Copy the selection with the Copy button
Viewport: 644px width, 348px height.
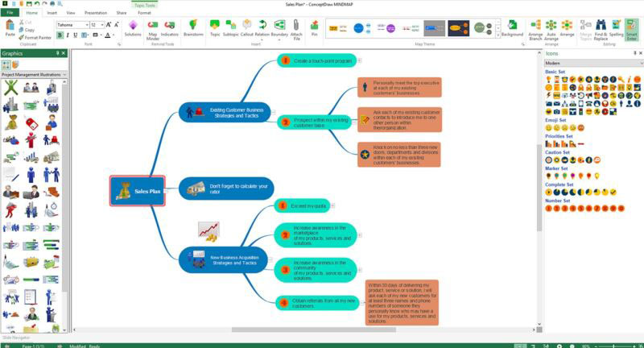[x=27, y=30]
